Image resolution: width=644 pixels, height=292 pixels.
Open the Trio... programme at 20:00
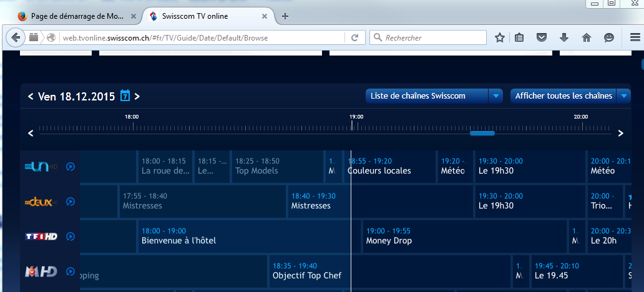tap(605, 202)
